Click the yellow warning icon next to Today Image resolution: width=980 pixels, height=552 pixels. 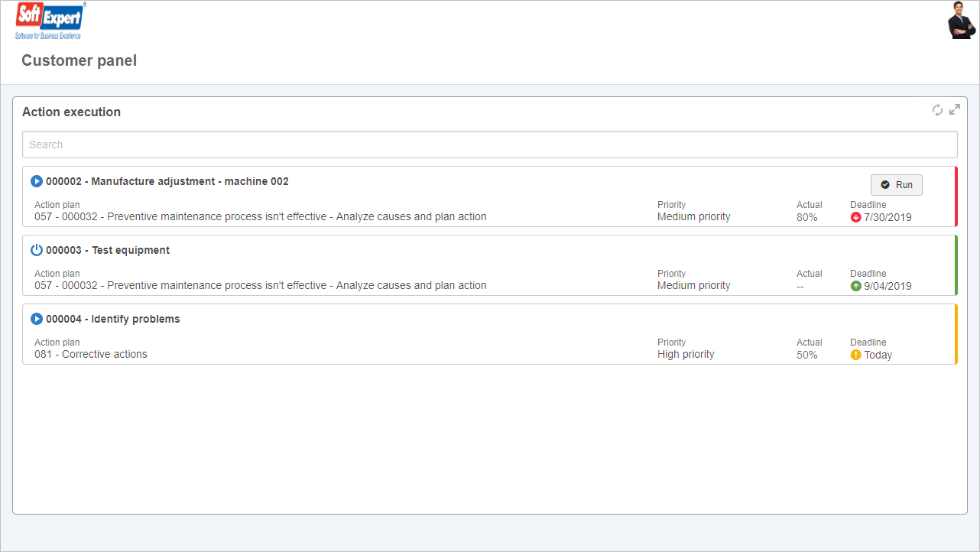coord(856,355)
